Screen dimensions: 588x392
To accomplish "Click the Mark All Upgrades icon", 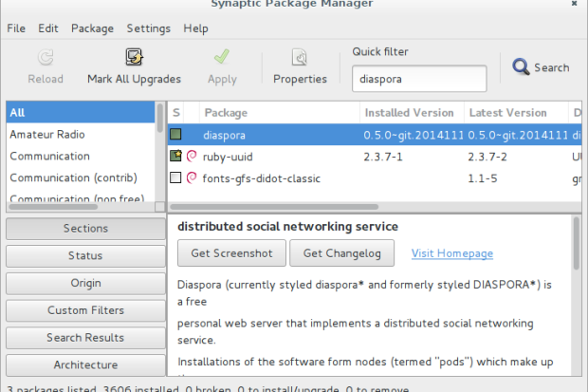I will pos(134,57).
